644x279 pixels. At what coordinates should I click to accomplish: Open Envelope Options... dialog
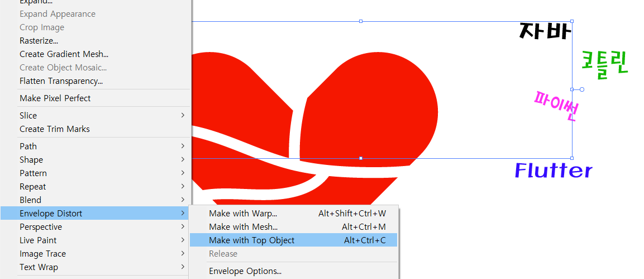293,271
